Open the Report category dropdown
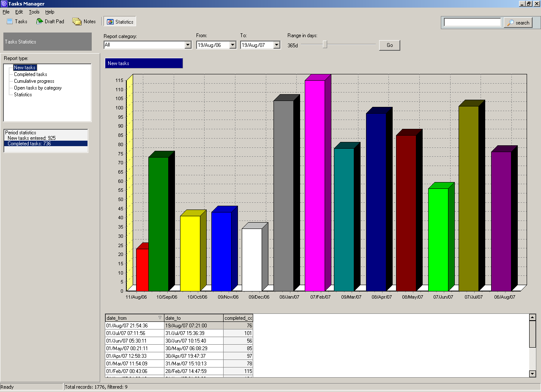This screenshot has width=541, height=392. [x=187, y=45]
